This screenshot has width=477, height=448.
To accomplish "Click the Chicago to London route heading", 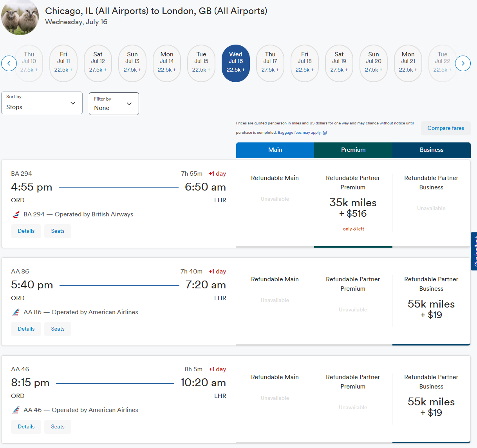I will click(156, 11).
